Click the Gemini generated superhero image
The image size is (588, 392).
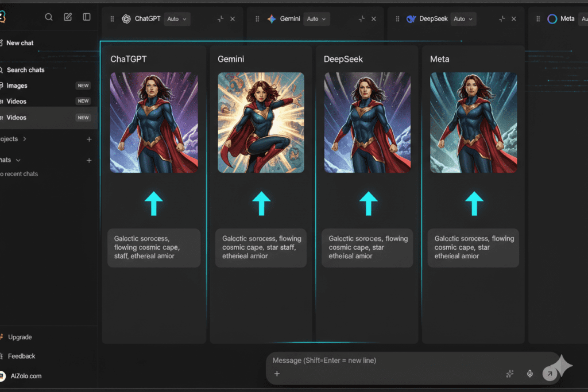pyautogui.click(x=261, y=122)
